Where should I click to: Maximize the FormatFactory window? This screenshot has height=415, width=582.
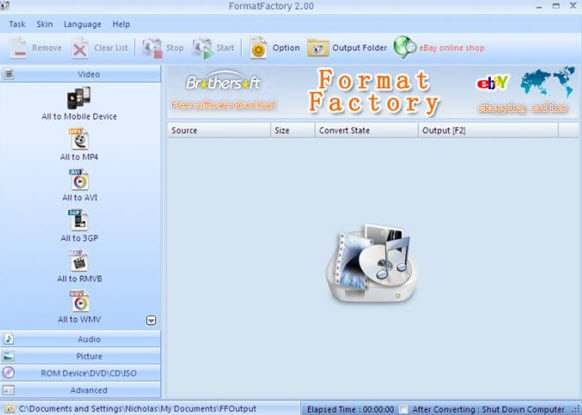click(x=556, y=6)
